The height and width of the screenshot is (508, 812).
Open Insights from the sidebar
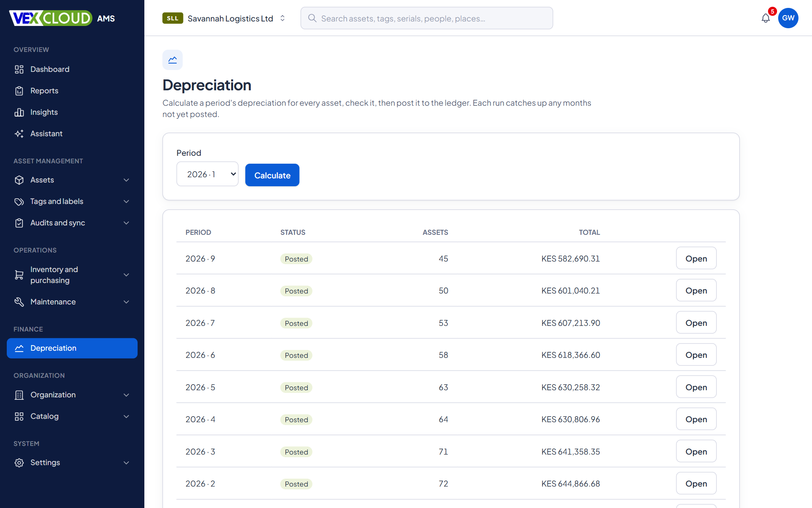coord(72,112)
